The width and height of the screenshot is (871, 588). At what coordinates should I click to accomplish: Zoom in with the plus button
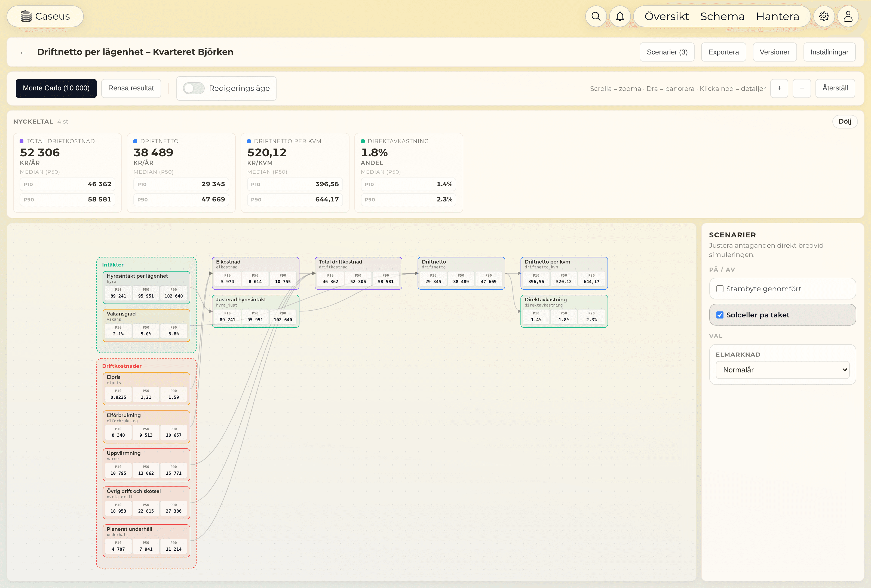click(779, 88)
